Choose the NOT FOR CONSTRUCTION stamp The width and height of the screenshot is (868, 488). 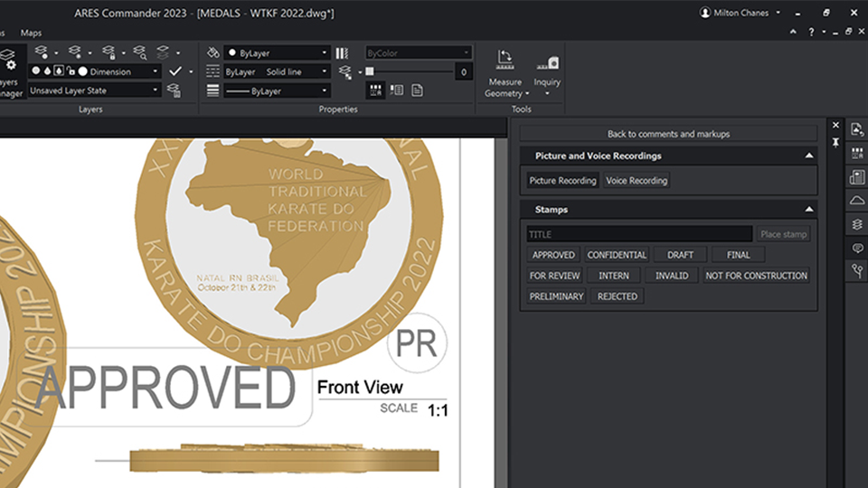click(x=756, y=276)
